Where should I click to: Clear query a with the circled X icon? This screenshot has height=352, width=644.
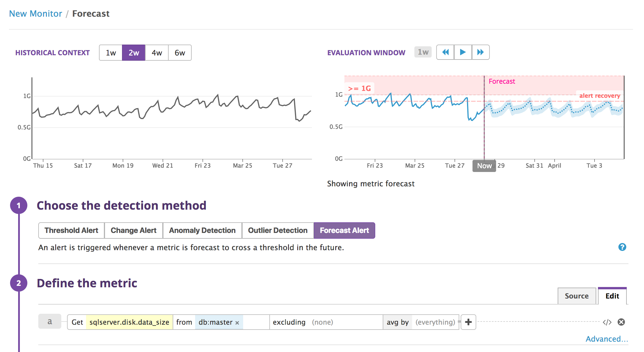tap(622, 322)
